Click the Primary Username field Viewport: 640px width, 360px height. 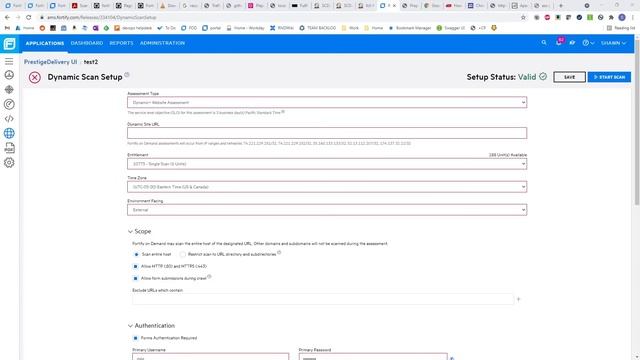[x=211, y=357]
